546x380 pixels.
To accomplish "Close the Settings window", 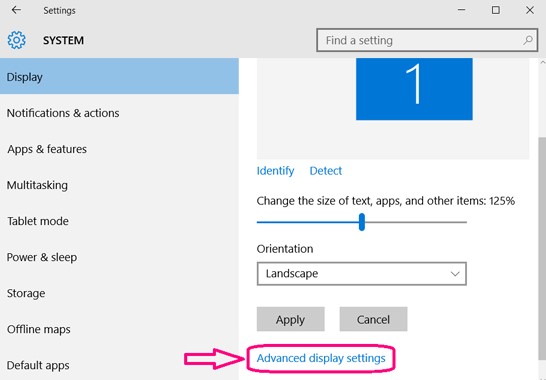I will coord(530,10).
